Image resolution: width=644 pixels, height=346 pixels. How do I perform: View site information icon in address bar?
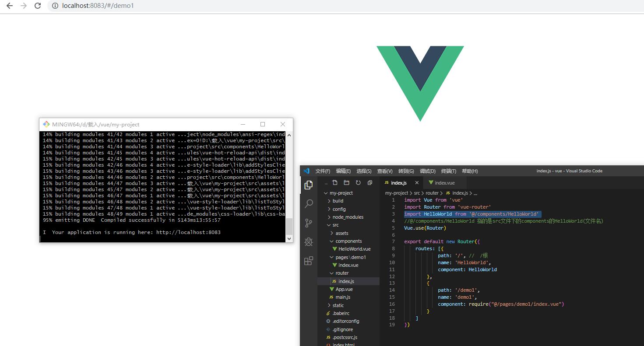click(x=55, y=6)
